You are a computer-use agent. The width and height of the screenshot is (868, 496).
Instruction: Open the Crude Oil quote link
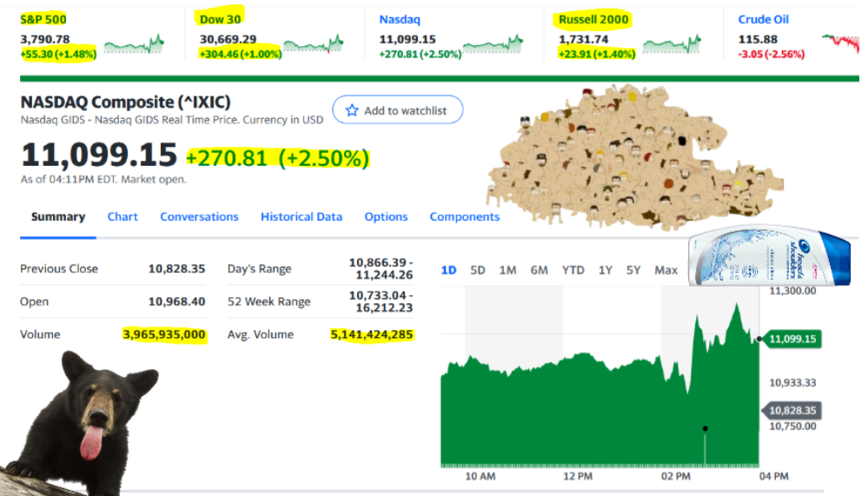click(x=764, y=19)
